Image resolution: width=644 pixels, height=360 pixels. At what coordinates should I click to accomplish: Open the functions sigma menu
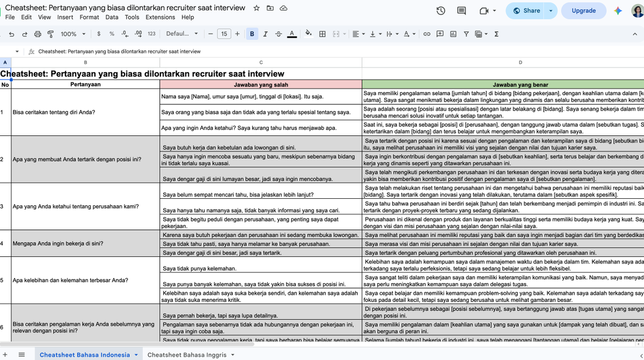click(x=496, y=34)
